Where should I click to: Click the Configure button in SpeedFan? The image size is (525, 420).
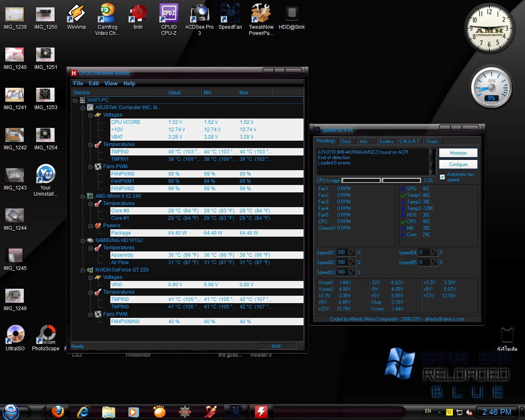tap(458, 164)
